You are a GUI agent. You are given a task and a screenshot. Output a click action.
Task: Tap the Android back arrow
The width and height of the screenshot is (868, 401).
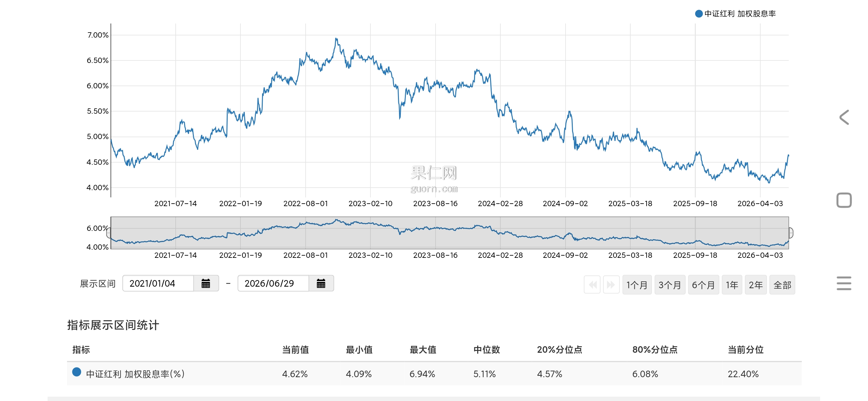tap(844, 117)
